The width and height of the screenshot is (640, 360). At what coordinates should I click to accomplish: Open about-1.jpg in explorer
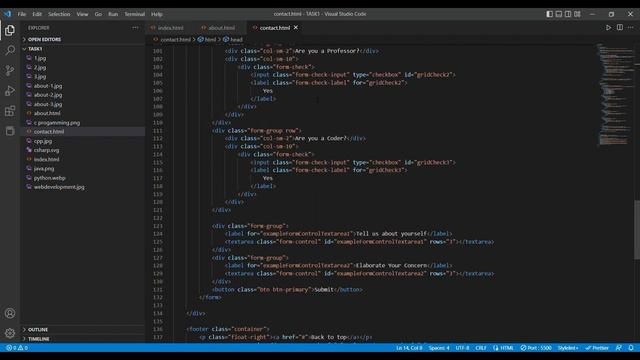tap(48, 86)
